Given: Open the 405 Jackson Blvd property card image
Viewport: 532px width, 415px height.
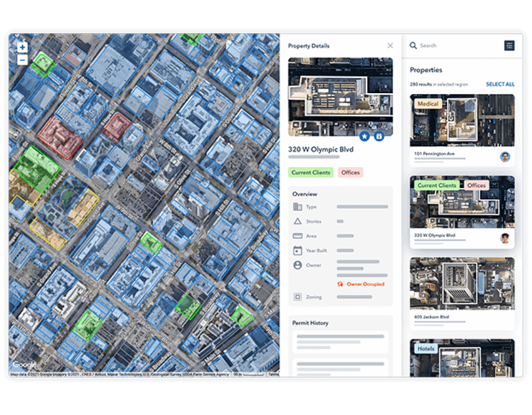Looking at the screenshot, I should coord(462,284).
